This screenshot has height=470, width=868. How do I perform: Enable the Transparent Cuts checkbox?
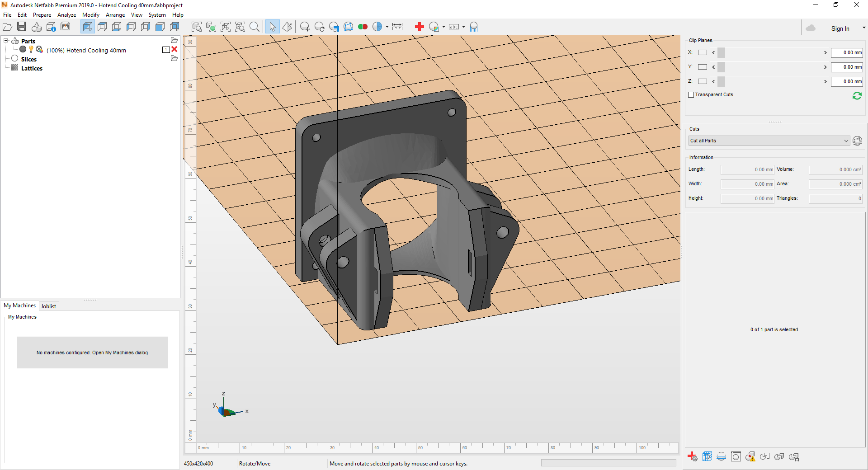point(691,94)
